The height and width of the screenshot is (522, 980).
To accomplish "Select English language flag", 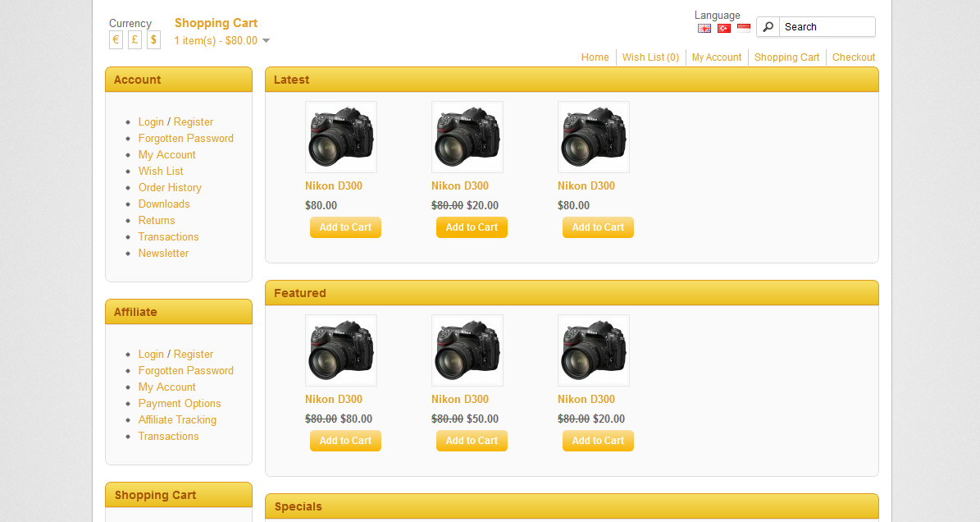I will [704, 28].
